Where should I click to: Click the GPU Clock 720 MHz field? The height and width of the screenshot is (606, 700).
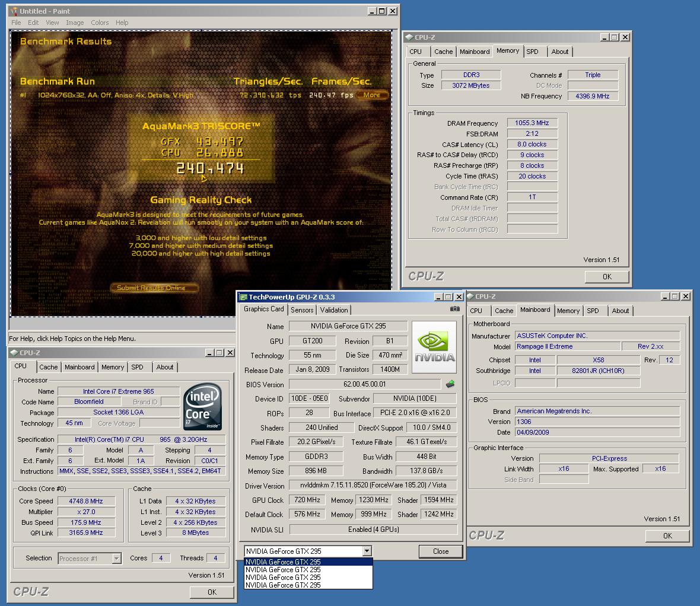pos(307,500)
